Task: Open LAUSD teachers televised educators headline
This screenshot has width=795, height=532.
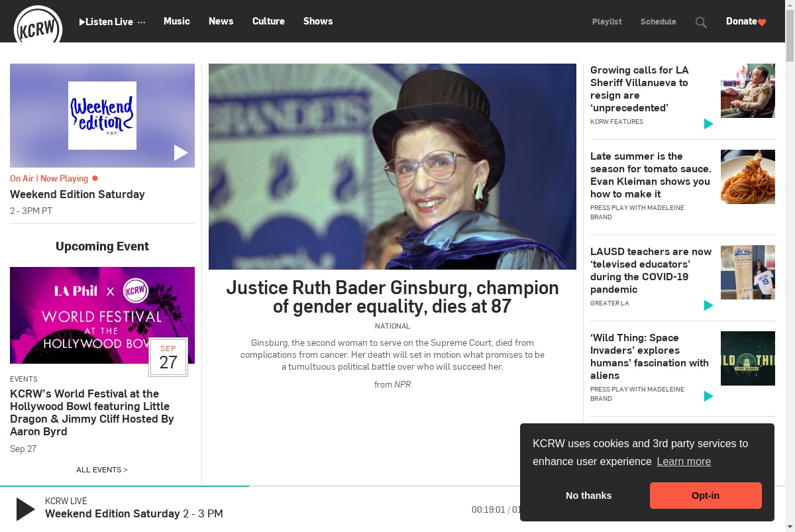Action: pyautogui.click(x=651, y=270)
